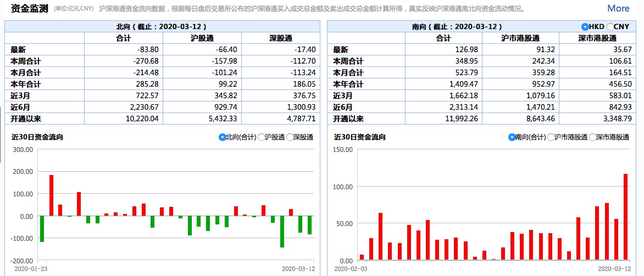Select 深市港股通 chart radio button
This screenshot has height=276, width=644.
point(593,137)
